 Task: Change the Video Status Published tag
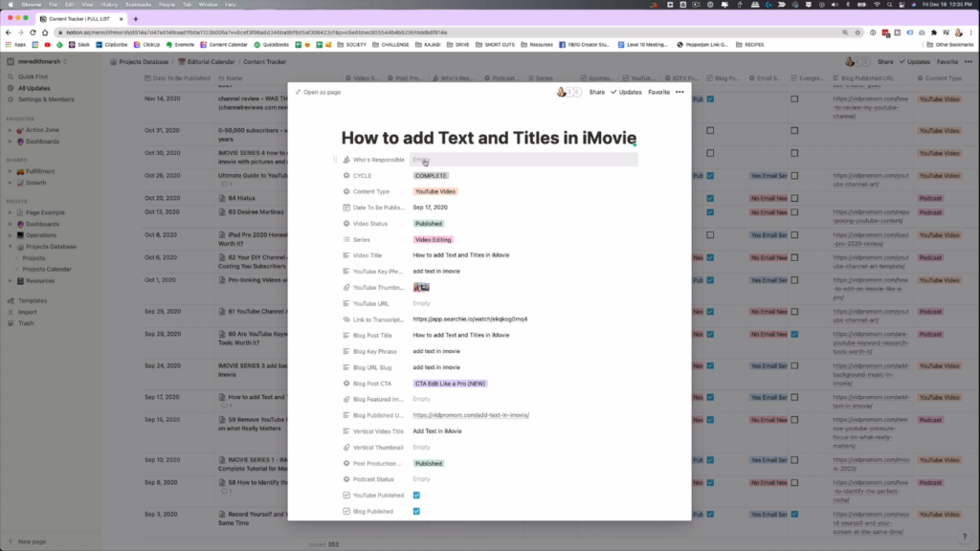tap(428, 224)
